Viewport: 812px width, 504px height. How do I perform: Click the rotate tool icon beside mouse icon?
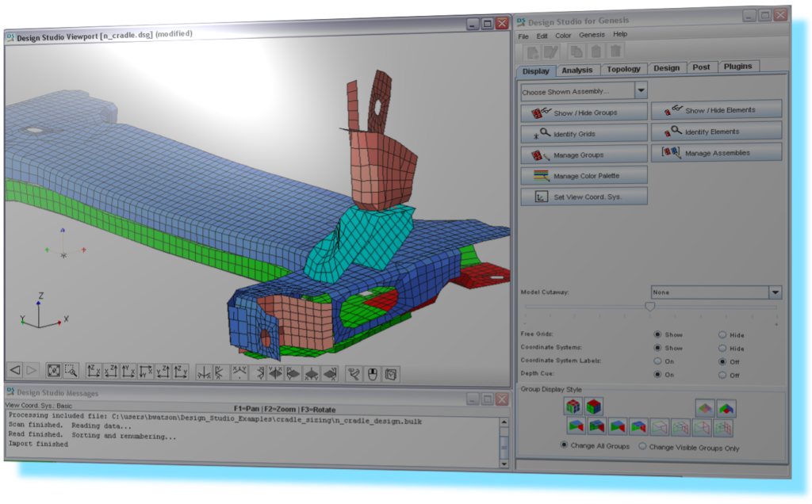click(x=354, y=373)
